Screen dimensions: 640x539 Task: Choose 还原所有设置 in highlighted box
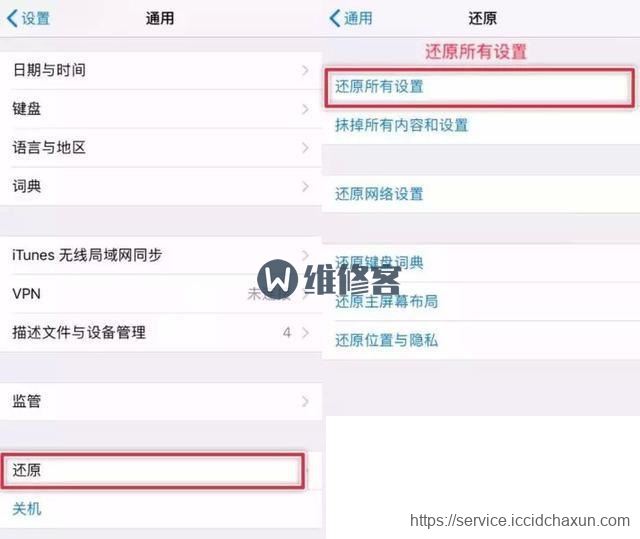[480, 87]
